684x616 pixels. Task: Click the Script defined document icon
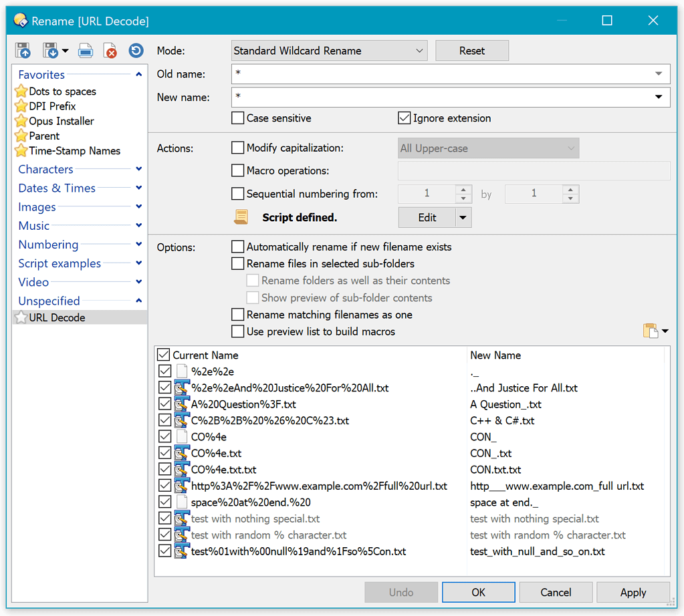coord(241,216)
